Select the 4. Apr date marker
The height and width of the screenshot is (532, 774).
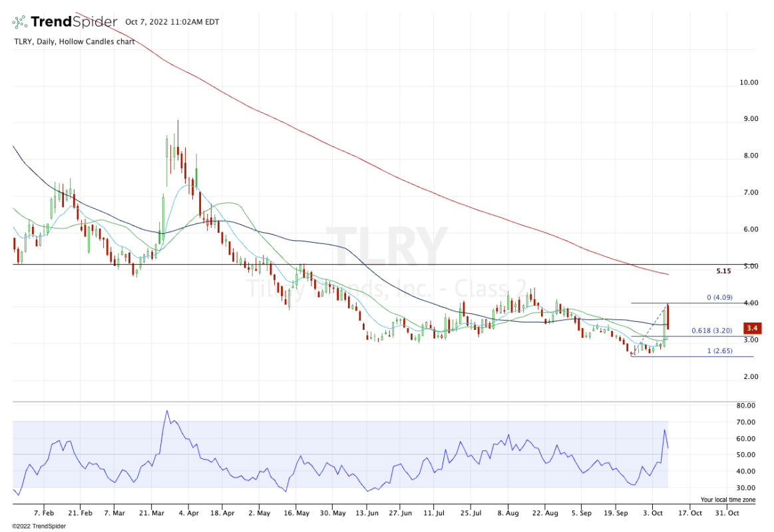point(188,513)
